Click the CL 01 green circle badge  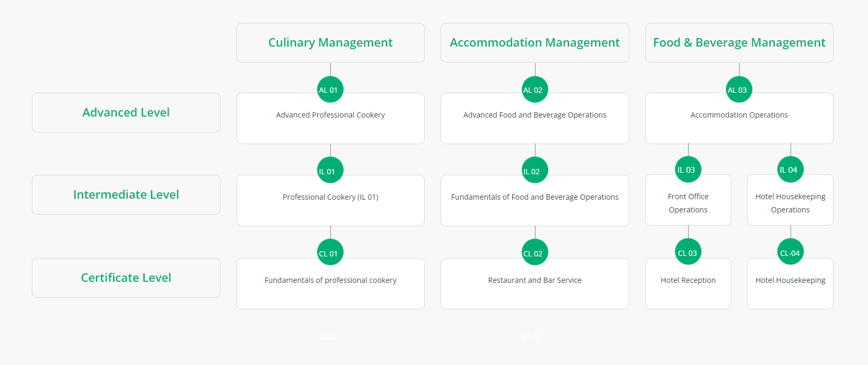click(330, 253)
